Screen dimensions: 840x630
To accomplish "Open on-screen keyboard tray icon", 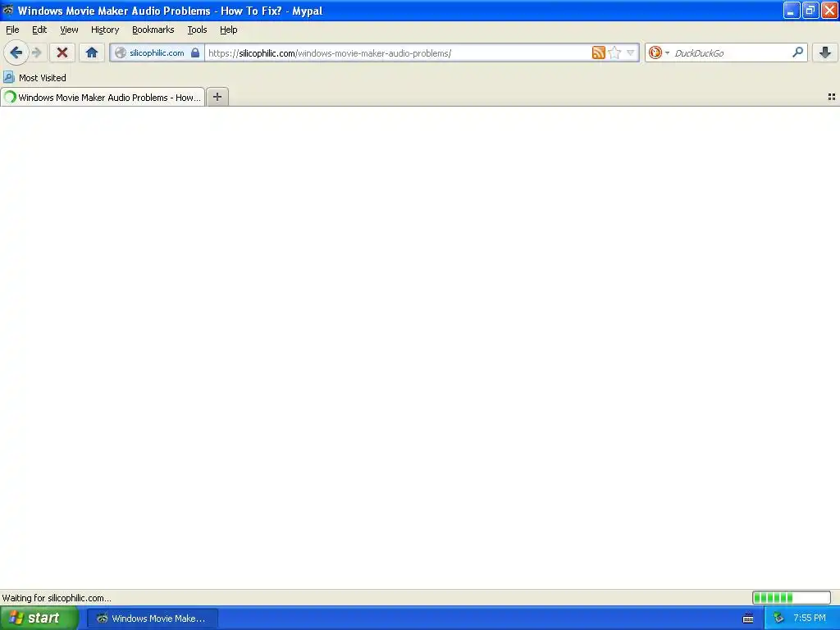I will coord(748,619).
